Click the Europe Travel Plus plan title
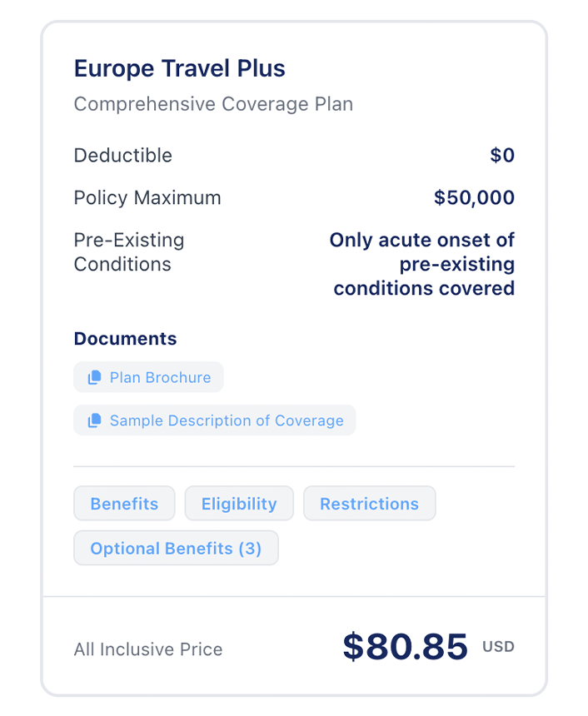 (x=180, y=68)
